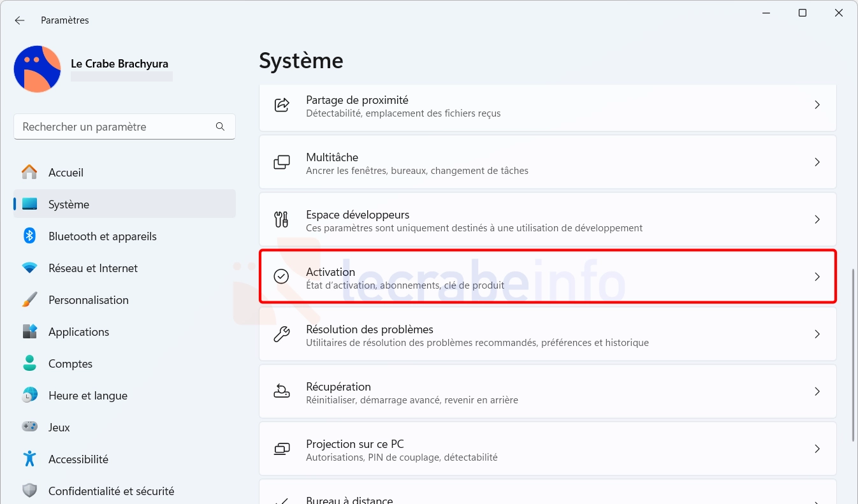858x504 pixels.
Task: Expand Espace développeurs chevron
Action: coord(817,220)
